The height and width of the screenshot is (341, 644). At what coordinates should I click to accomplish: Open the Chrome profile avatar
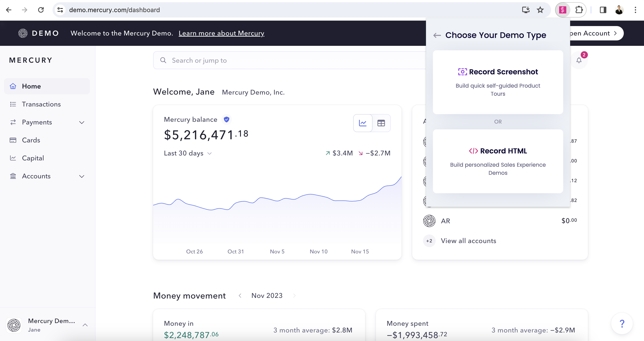619,10
